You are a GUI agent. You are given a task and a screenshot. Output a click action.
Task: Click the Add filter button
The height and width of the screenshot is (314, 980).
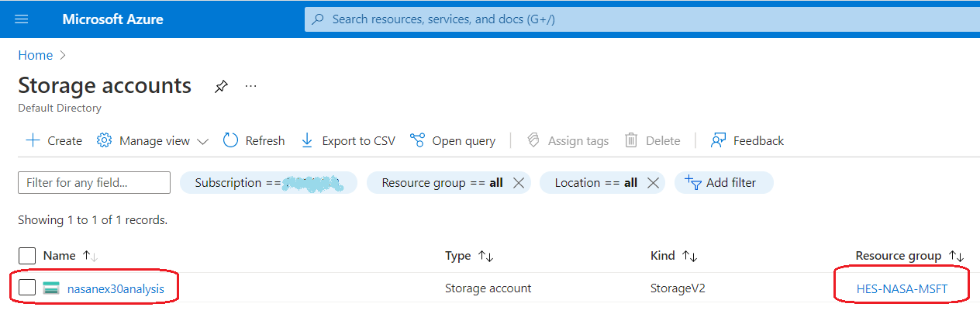coord(724,183)
